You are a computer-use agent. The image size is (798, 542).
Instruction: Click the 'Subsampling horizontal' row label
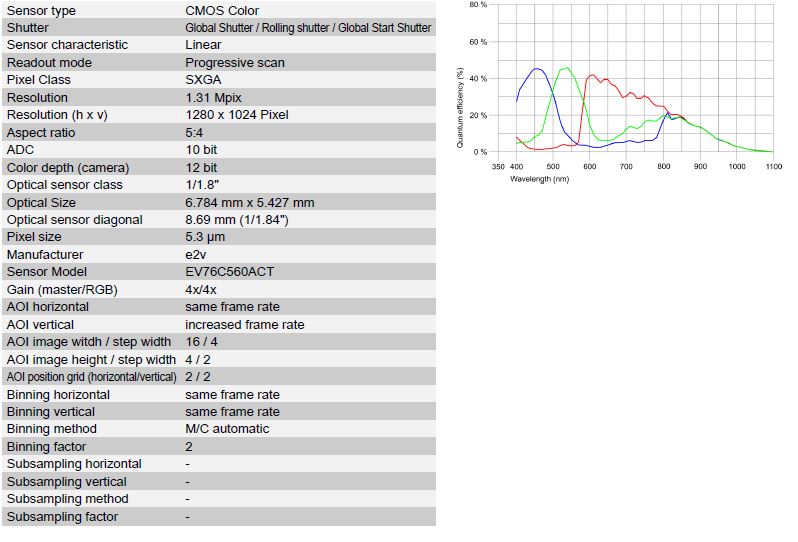[74, 464]
